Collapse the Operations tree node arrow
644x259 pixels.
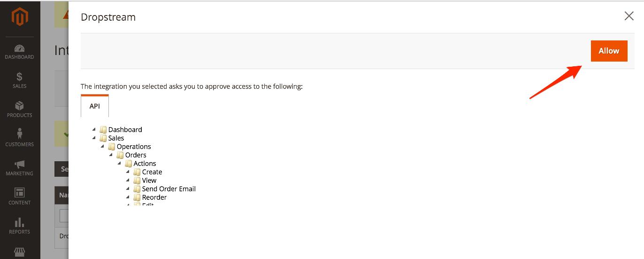point(102,146)
